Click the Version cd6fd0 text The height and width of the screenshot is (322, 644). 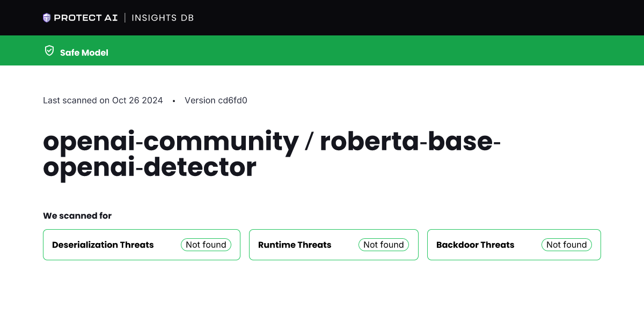(x=216, y=100)
